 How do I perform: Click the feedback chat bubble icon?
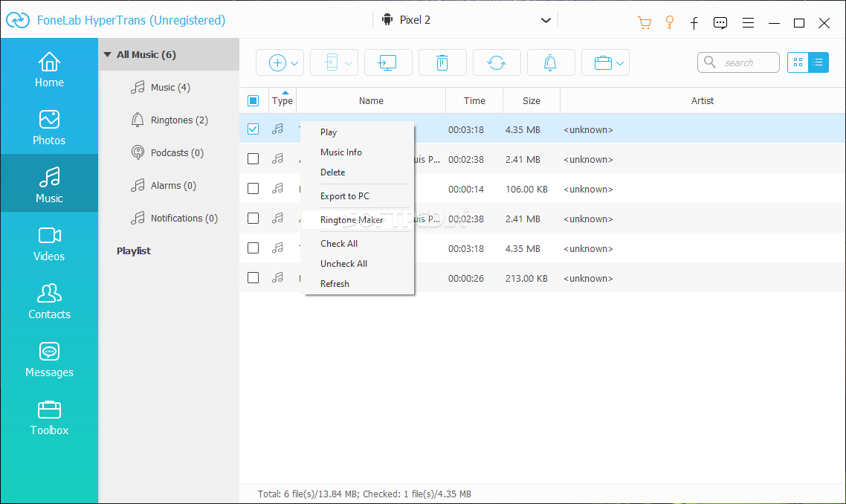(x=720, y=22)
